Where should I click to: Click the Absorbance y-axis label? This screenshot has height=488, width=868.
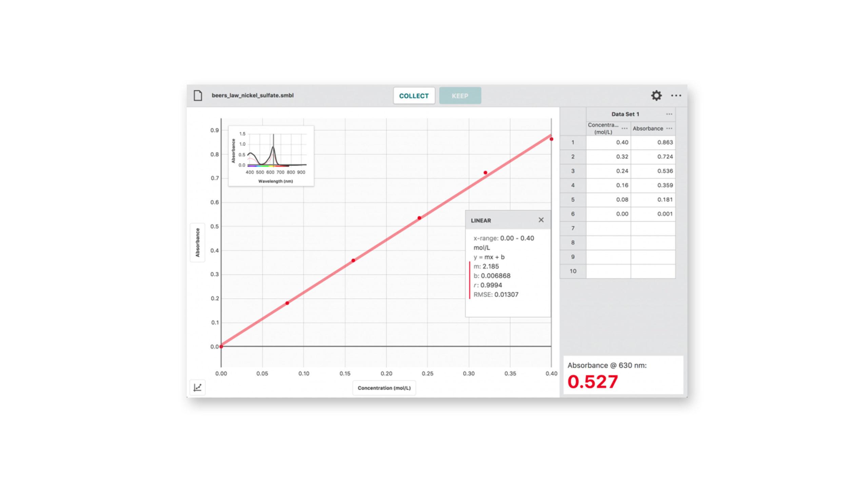[x=197, y=242]
